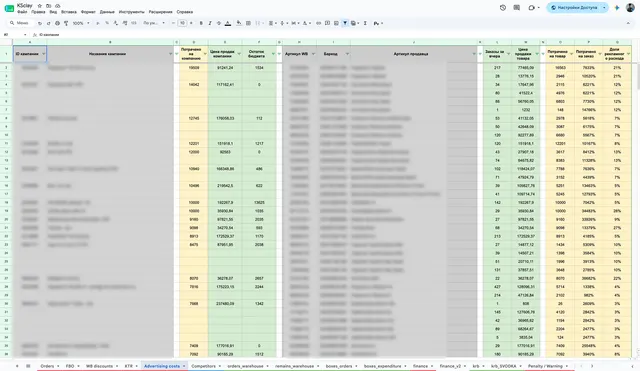Open the Файл menu
Viewport: 640px width, 371px height.
22,12
